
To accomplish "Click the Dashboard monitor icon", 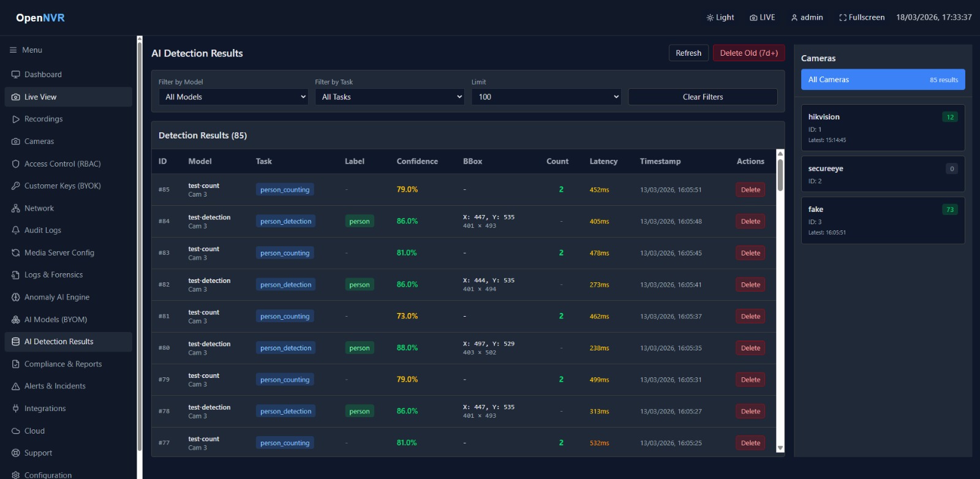I will (16, 75).
